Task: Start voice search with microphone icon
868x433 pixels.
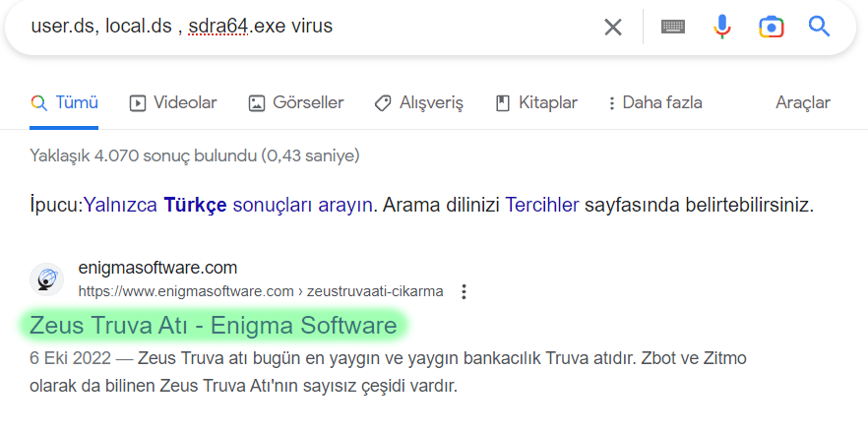Action: (x=722, y=27)
